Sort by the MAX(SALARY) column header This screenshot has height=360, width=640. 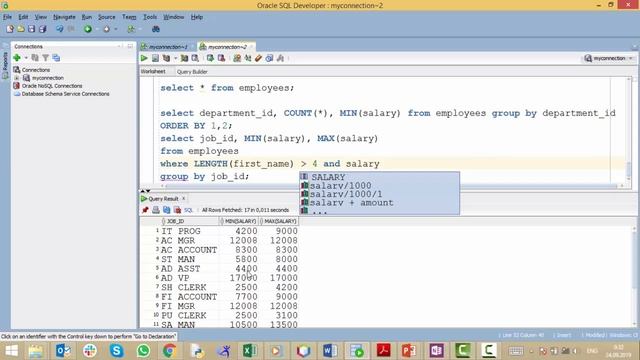[279, 221]
